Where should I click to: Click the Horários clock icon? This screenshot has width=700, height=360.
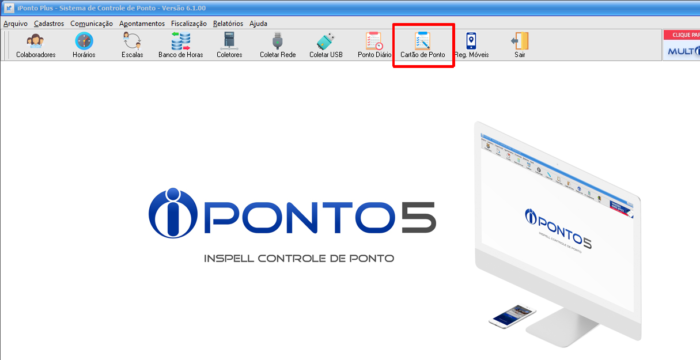[84, 41]
